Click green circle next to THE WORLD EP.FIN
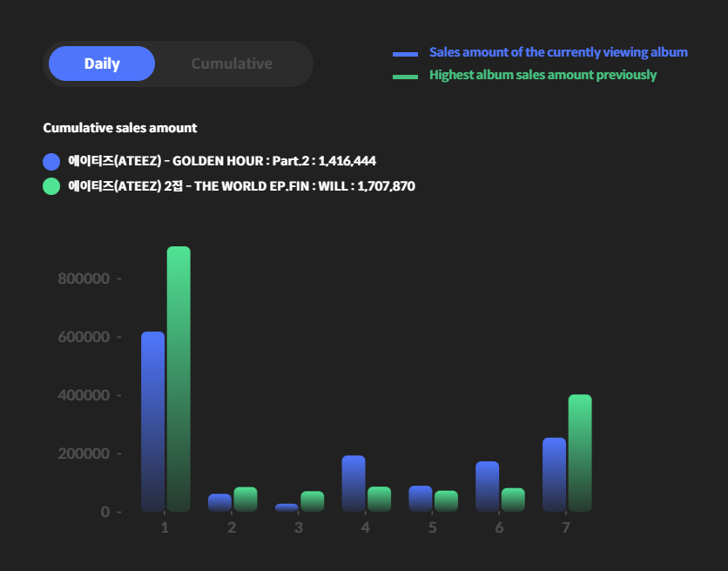Viewport: 728px width, 571px height. point(51,185)
